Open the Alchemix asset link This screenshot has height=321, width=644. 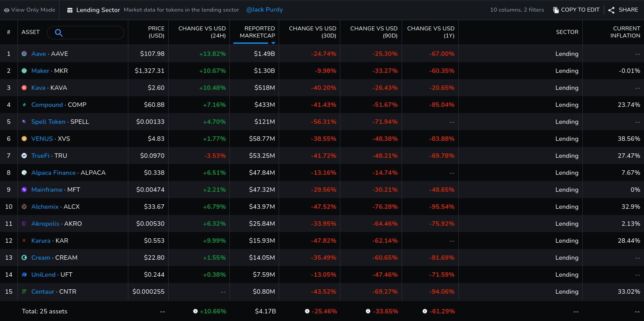pyautogui.click(x=45, y=207)
